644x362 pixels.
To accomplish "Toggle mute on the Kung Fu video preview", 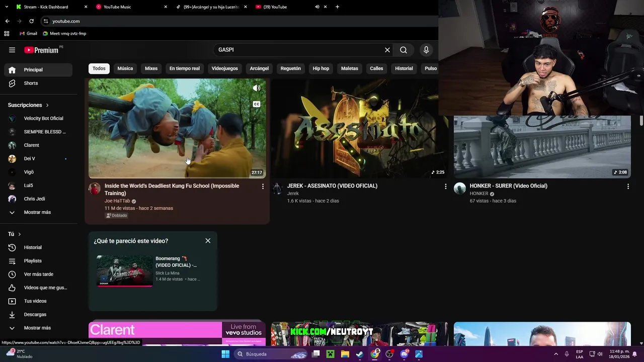I will [257, 88].
